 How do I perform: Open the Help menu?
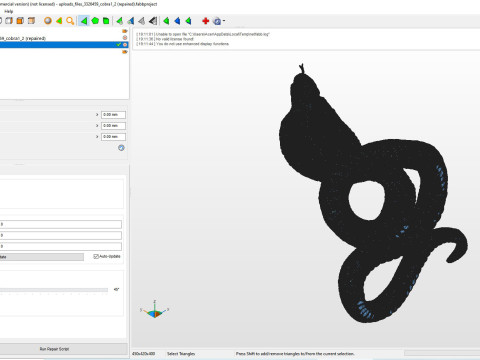(x=9, y=11)
